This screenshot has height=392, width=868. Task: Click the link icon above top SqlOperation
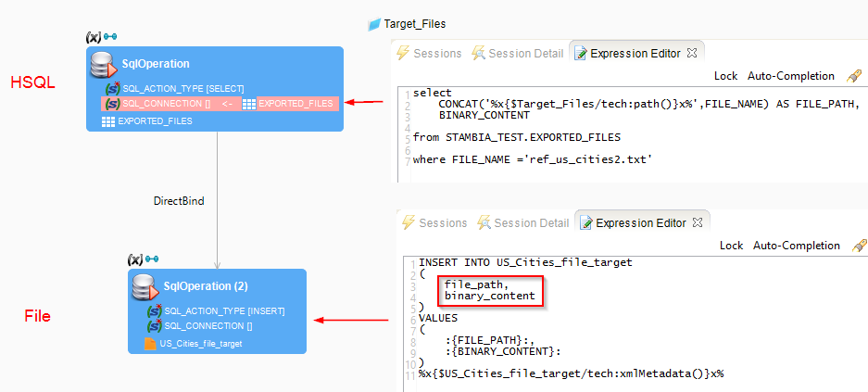click(110, 37)
